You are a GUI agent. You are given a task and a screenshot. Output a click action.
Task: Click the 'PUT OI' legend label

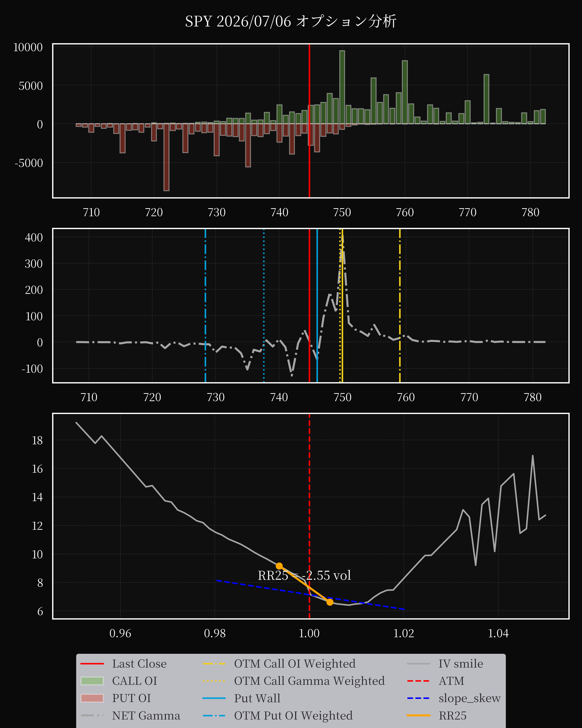point(132,698)
